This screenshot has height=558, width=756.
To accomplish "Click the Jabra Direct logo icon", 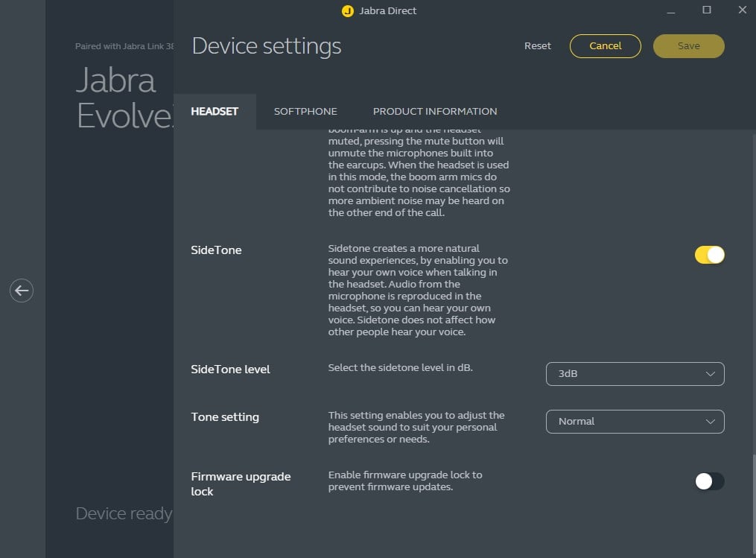I will 347,11.
